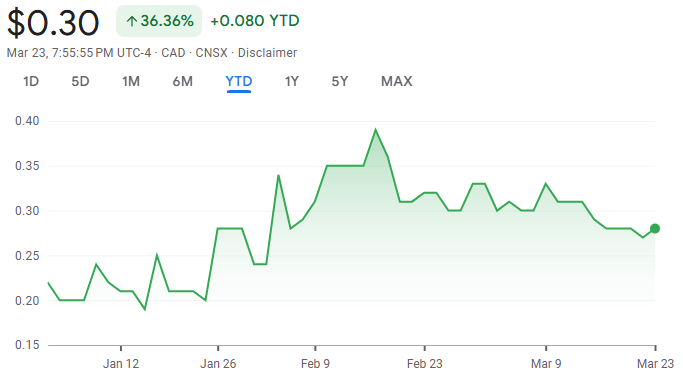
Task: Open the 1M chart range
Action: 131,81
